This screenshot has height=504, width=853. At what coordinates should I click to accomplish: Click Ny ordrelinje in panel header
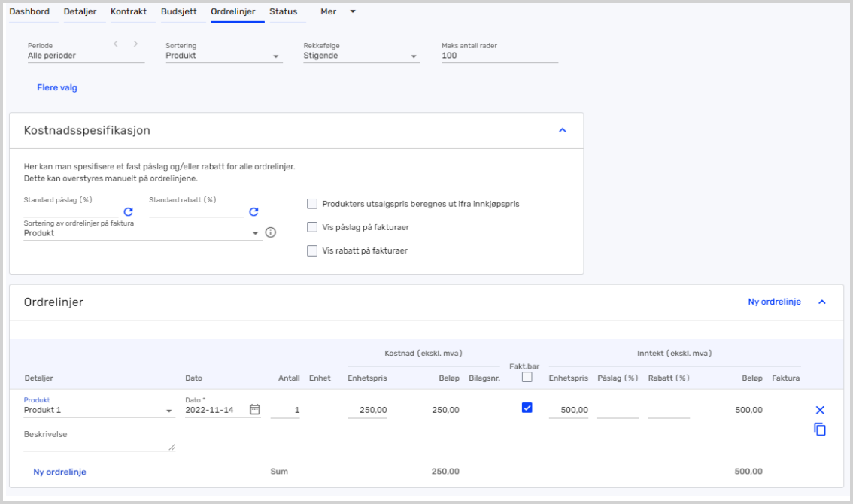pyautogui.click(x=774, y=302)
